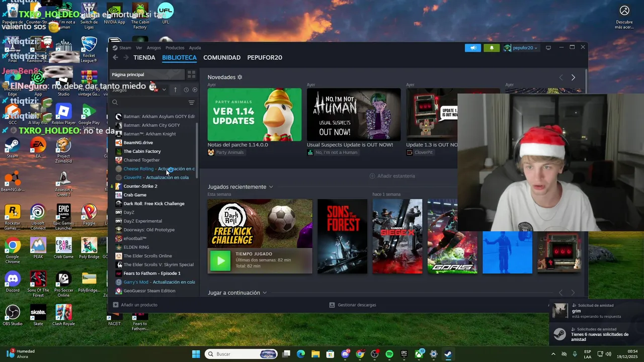Sort library by recent activity clock icon

(186, 90)
